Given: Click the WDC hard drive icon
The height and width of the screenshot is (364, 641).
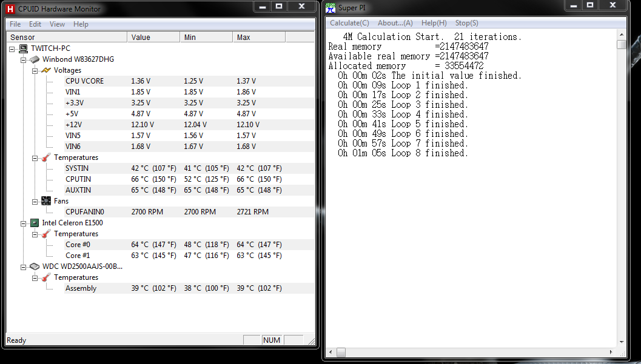Looking at the screenshot, I should pos(35,266).
